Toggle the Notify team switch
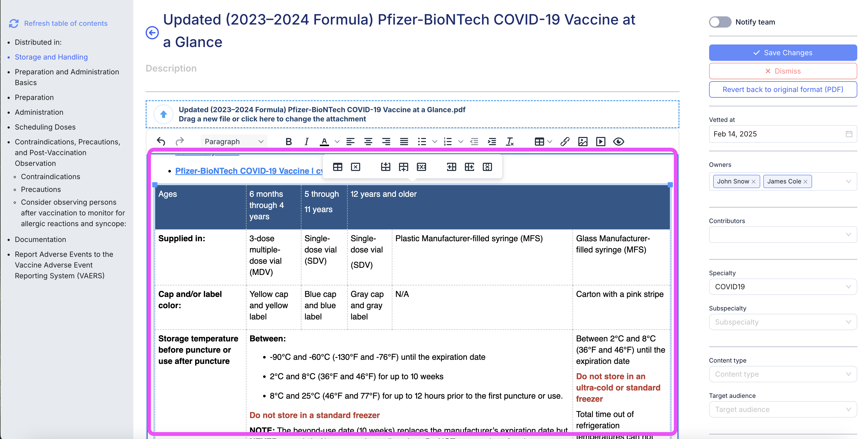The image size is (868, 439). pos(720,22)
